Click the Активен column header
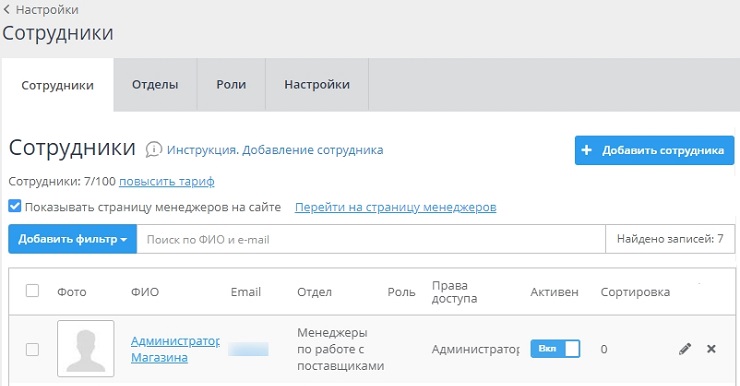This screenshot has height=386, width=740. (x=554, y=292)
